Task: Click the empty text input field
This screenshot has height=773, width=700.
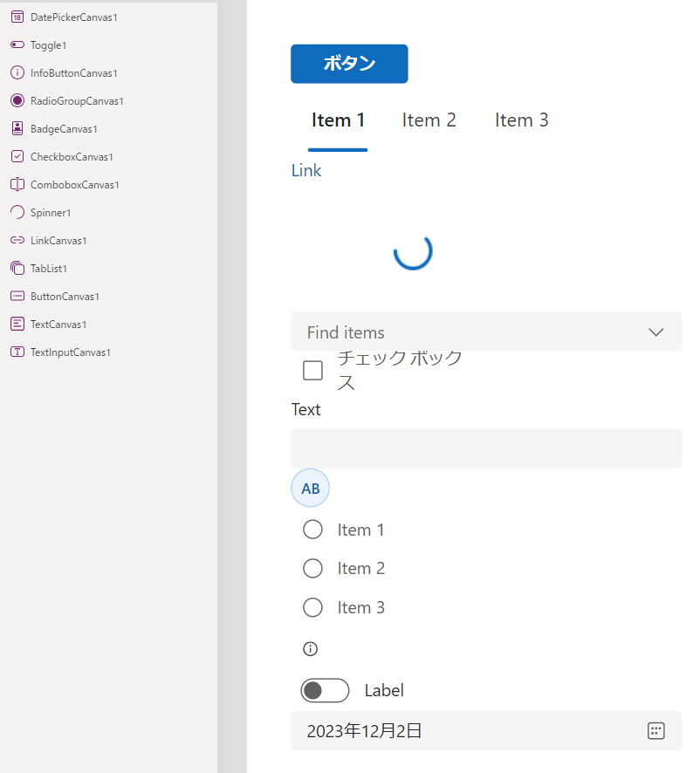Action: [x=486, y=448]
